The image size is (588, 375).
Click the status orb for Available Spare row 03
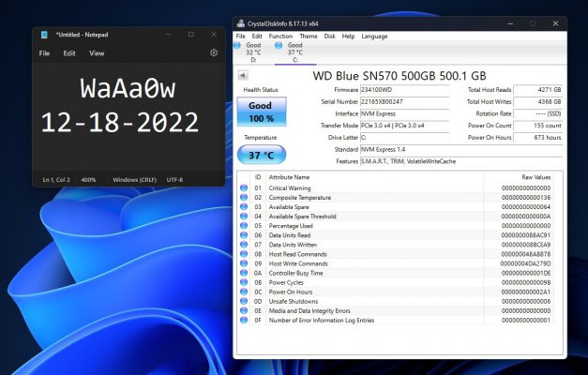click(x=244, y=206)
